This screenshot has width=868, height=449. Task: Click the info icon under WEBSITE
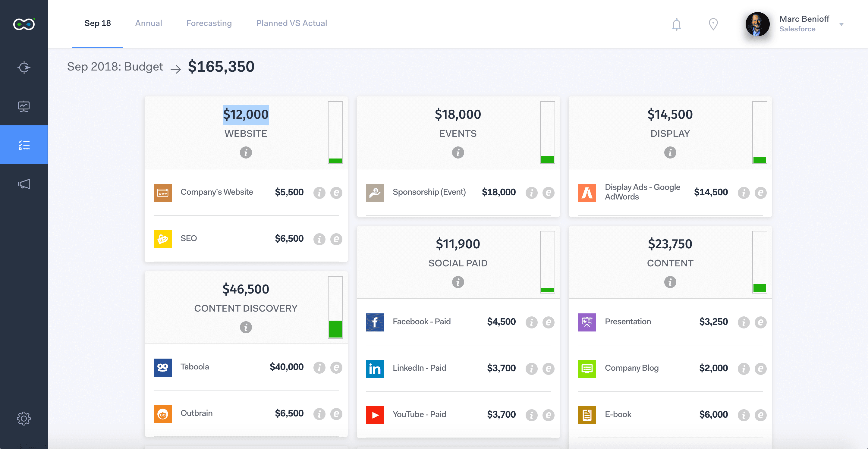[246, 152]
